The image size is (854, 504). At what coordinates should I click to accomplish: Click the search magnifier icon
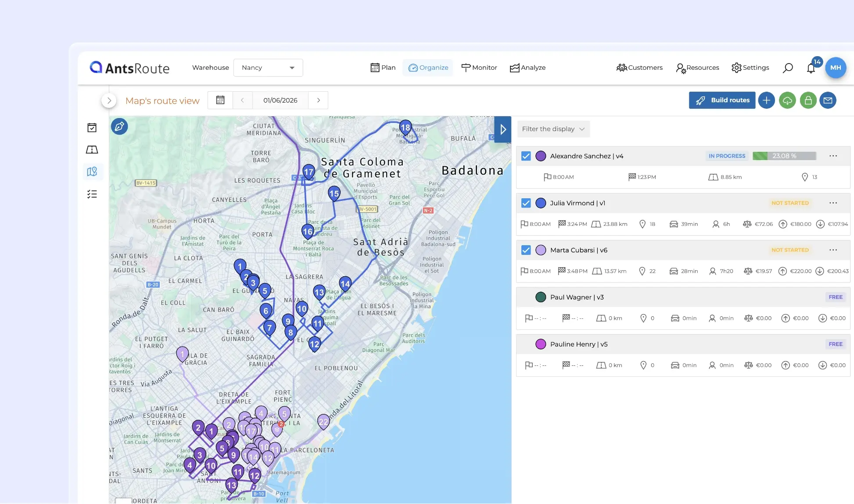click(x=788, y=68)
